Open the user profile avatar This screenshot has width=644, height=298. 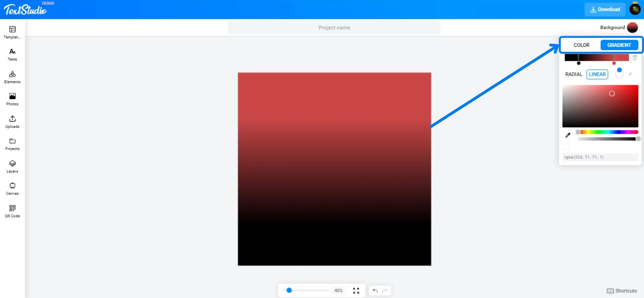click(x=635, y=9)
